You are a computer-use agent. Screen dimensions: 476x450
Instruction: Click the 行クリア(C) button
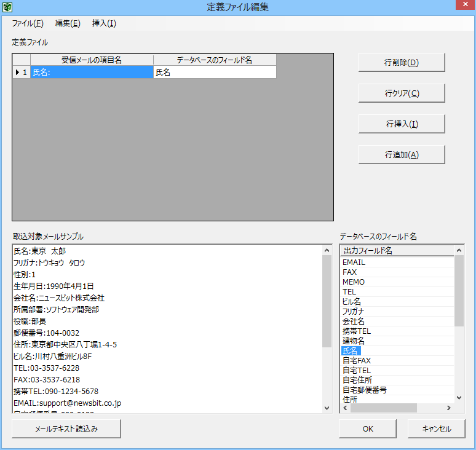click(x=401, y=93)
